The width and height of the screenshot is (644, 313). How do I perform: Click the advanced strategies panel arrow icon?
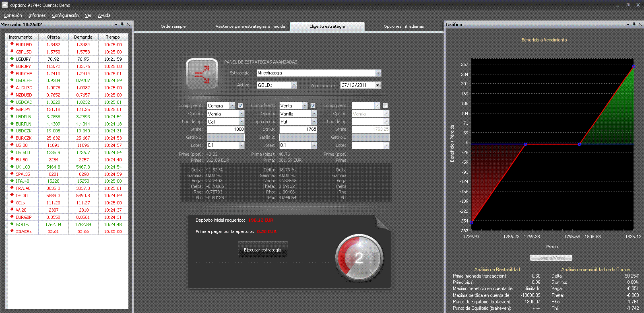point(202,74)
